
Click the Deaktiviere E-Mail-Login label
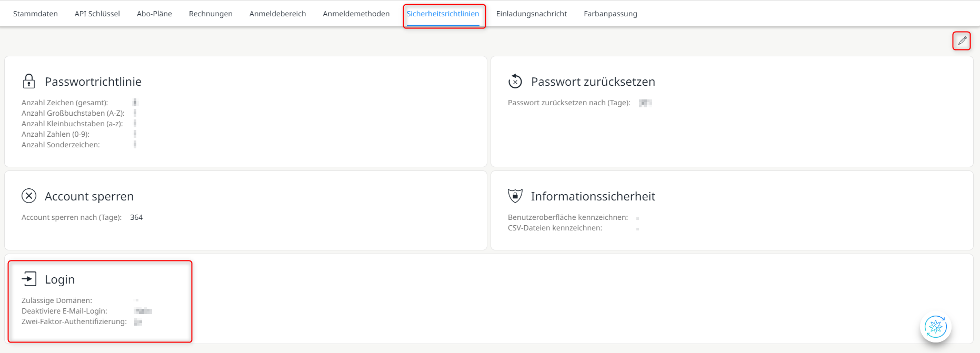pyautogui.click(x=64, y=311)
